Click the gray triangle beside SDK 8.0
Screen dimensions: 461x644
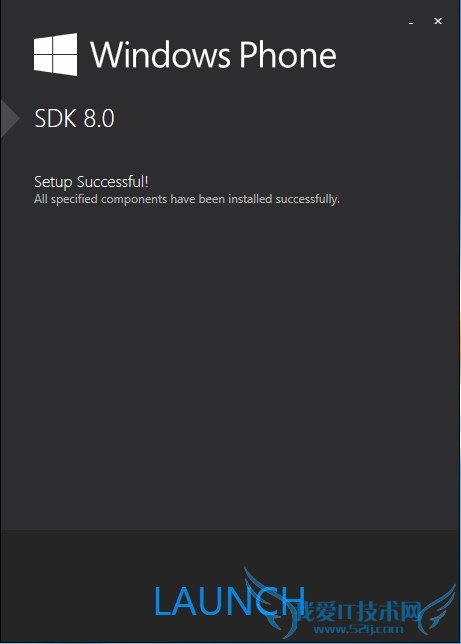9,118
